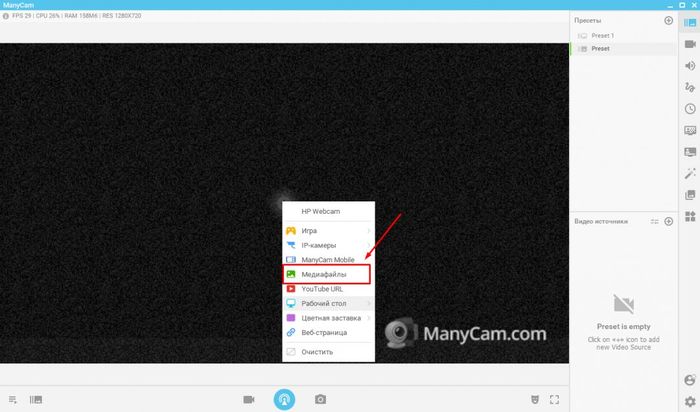This screenshot has height=412, width=700.
Task: Choose IP-камеры menu entry
Action: (x=329, y=246)
